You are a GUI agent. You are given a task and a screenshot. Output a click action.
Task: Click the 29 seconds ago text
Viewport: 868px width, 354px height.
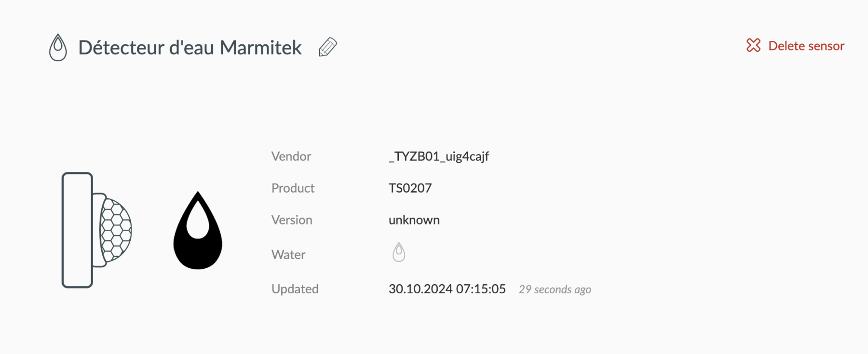pos(555,289)
